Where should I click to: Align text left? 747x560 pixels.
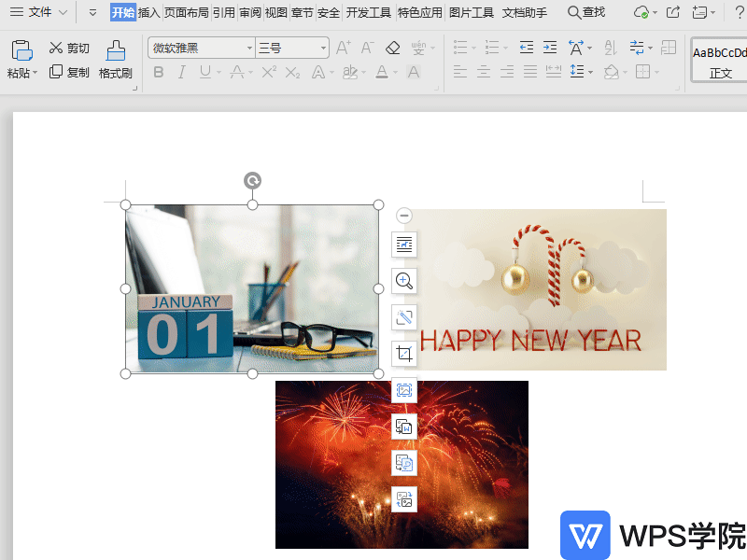click(460, 73)
